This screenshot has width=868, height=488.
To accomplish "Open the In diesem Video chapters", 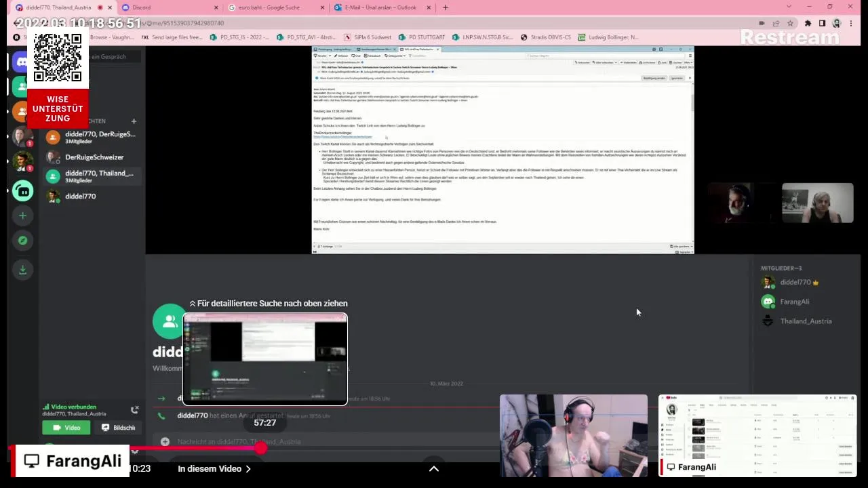I will [214, 468].
